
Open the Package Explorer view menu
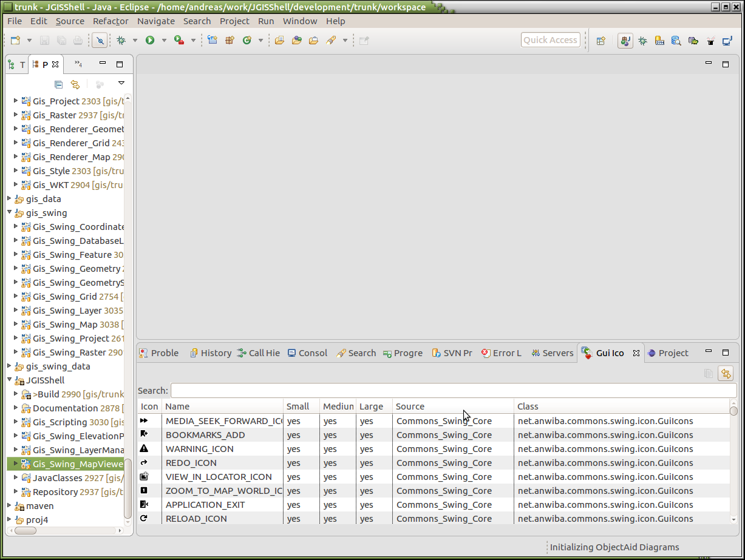pos(121,84)
